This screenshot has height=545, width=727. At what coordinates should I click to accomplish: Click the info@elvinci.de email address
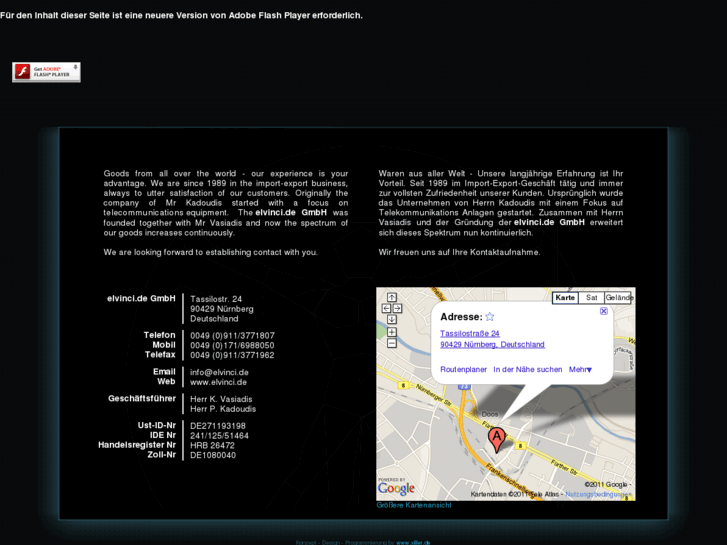tap(219, 372)
